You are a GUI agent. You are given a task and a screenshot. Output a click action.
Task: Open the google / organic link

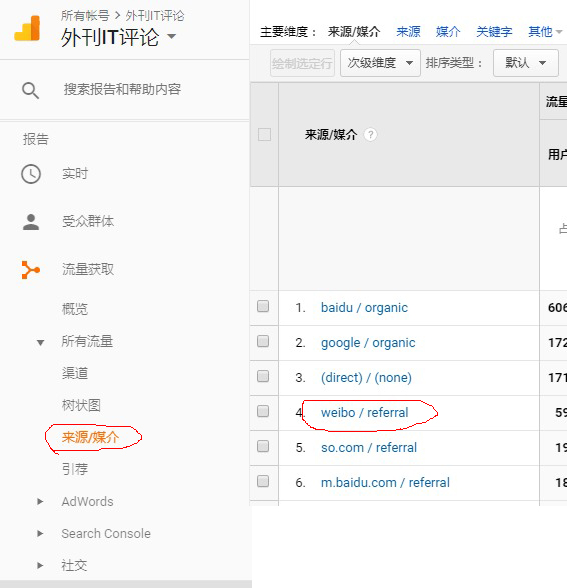pos(368,343)
